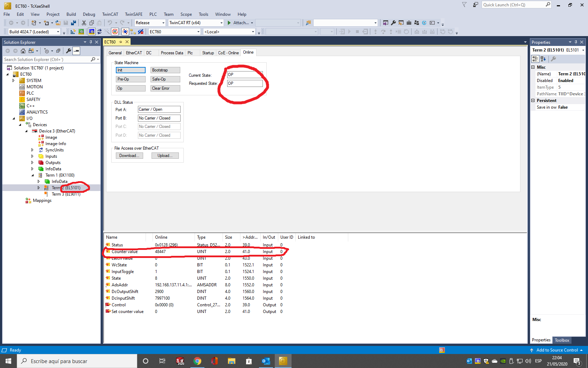Click the Show Online Data icon
This screenshot has width=588, height=368.
[125, 32]
